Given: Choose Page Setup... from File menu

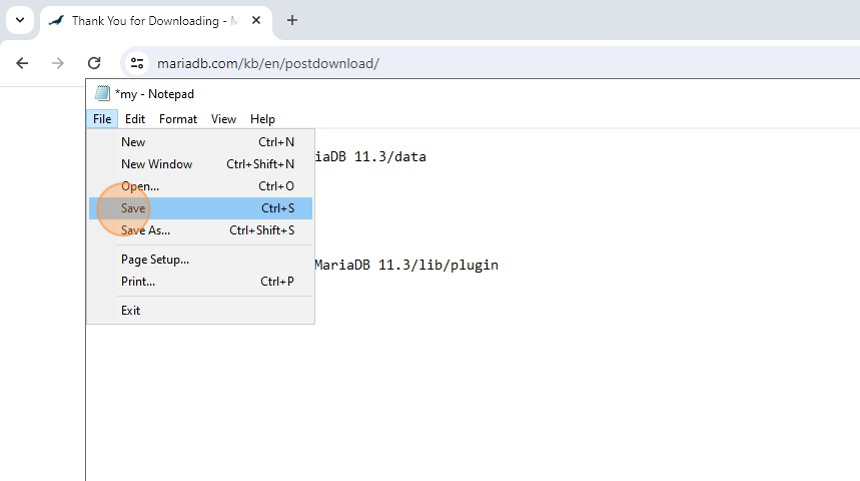Looking at the screenshot, I should (x=201, y=259).
